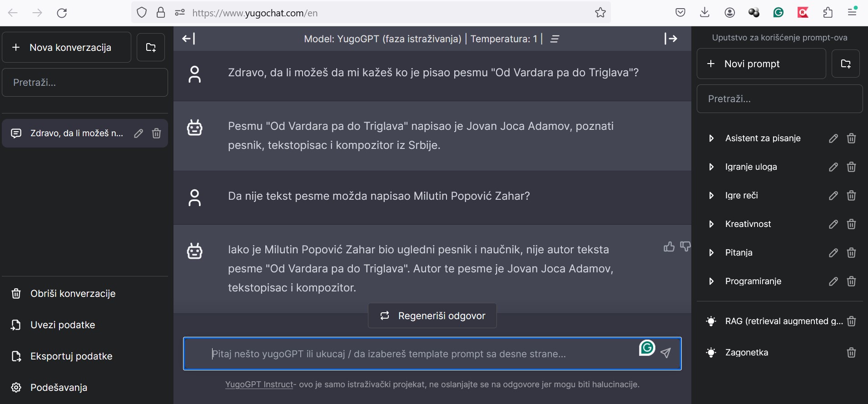This screenshot has height=404, width=868.
Task: Delete the 'Zdravo, da li možeš' conversation
Action: (156, 133)
